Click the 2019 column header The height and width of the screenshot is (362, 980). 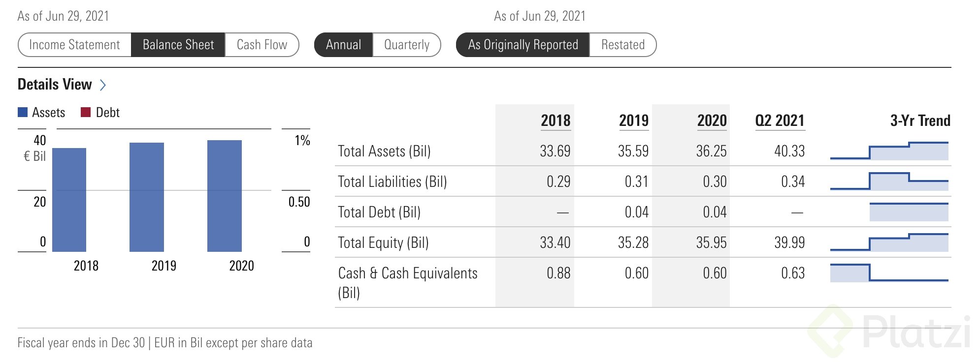coord(634,121)
